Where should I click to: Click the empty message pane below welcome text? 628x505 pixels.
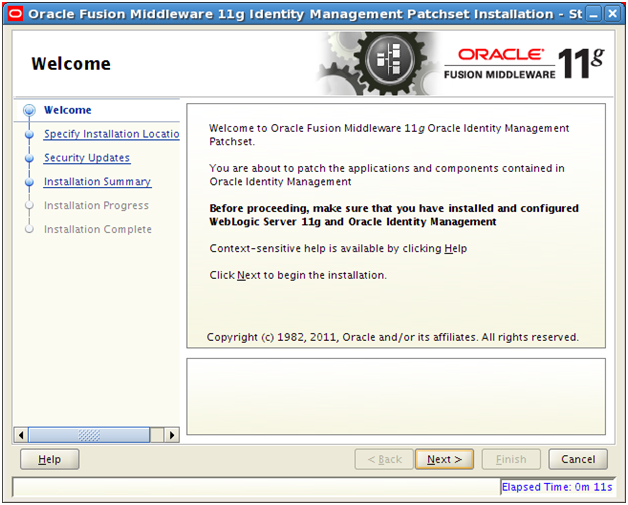coord(396,396)
